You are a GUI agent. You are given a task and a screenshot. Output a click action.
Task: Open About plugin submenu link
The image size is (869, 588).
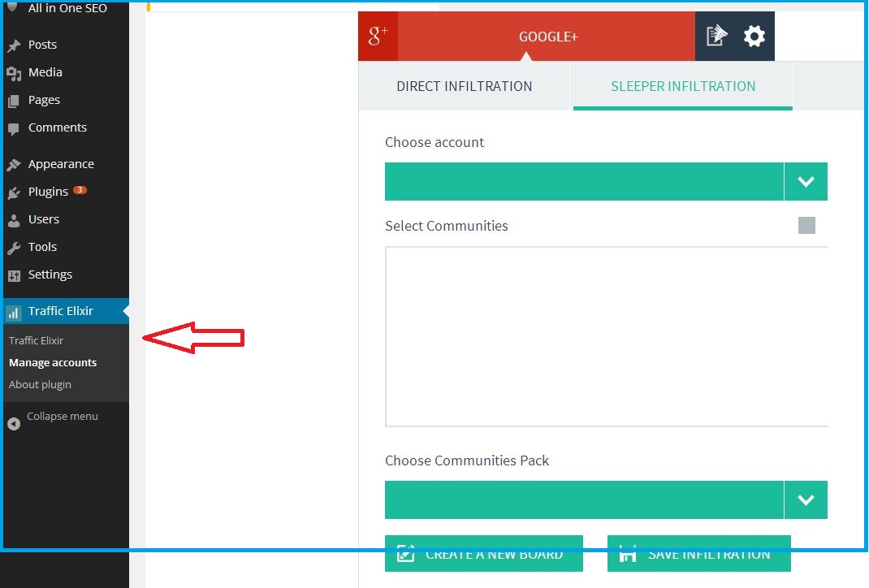[40, 385]
